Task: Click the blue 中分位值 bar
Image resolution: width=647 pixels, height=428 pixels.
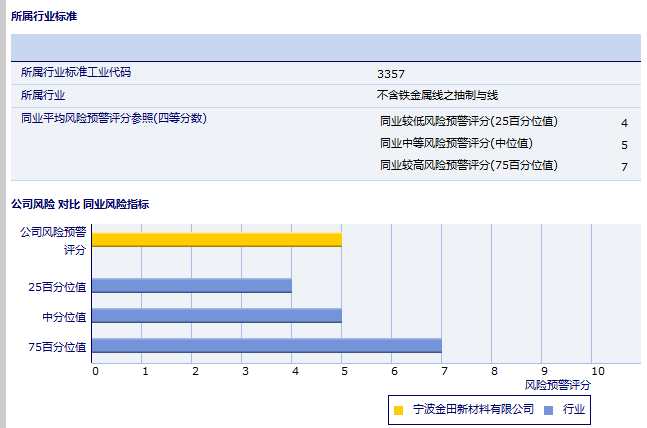Action: point(216,316)
